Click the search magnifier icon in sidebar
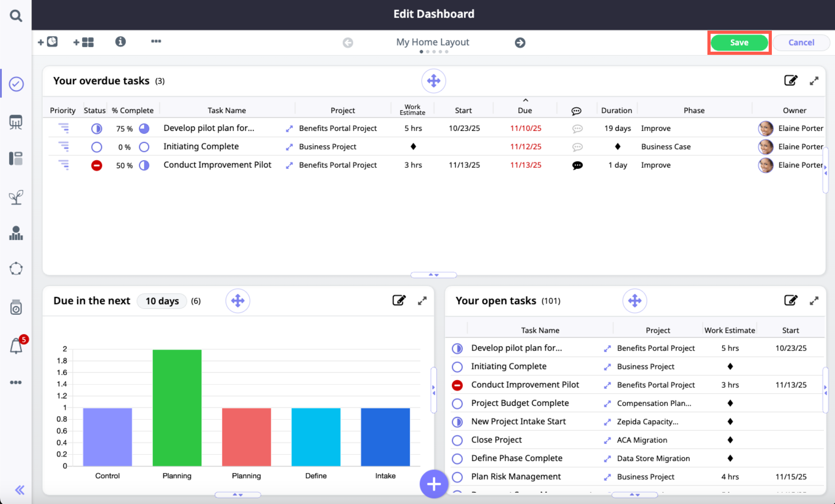Viewport: 835px width, 504px height. tap(16, 16)
